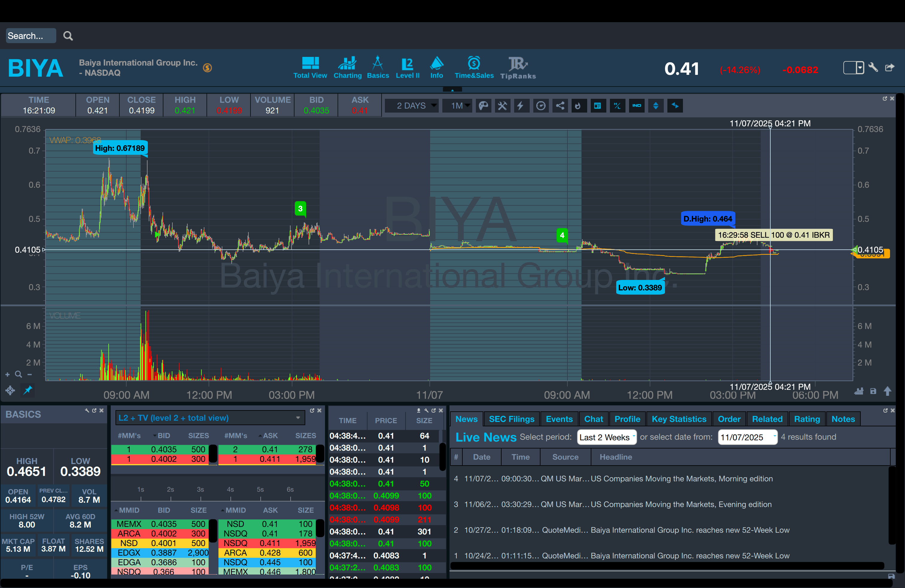Open the wrench settings icon in header
The image size is (905, 588).
click(873, 68)
